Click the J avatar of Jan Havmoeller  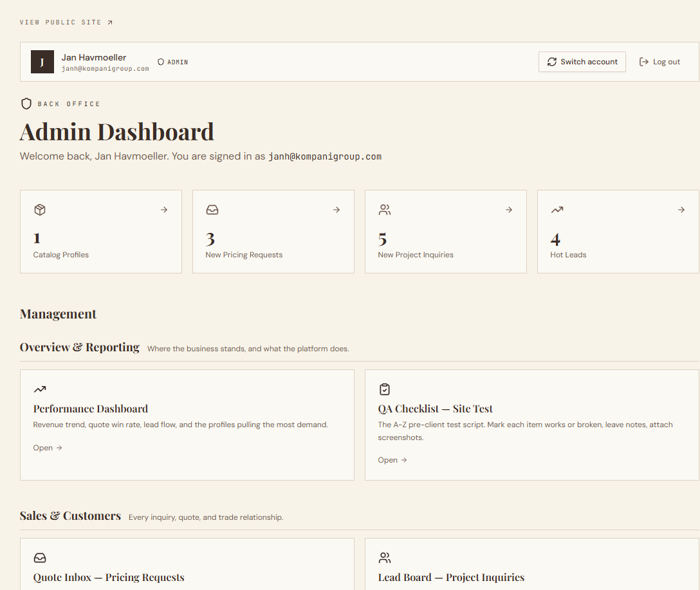[42, 62]
